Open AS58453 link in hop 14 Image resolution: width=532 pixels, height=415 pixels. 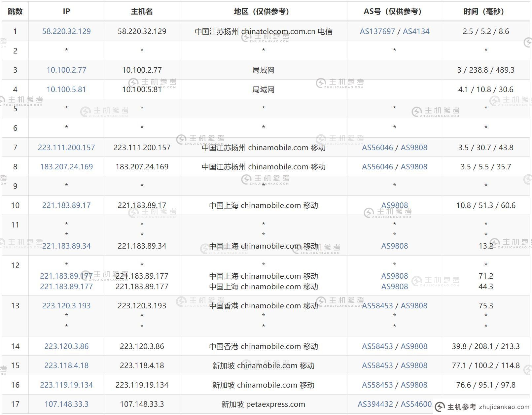(377, 346)
